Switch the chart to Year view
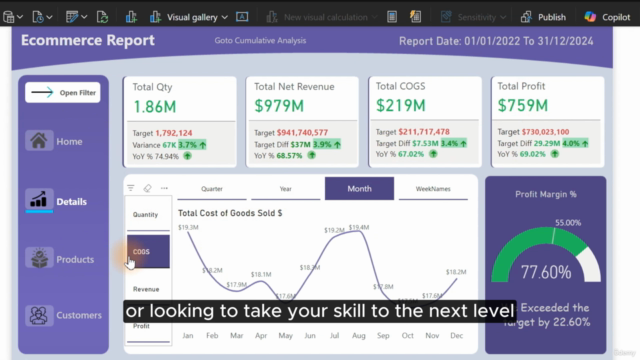The height and width of the screenshot is (360, 640). click(286, 189)
